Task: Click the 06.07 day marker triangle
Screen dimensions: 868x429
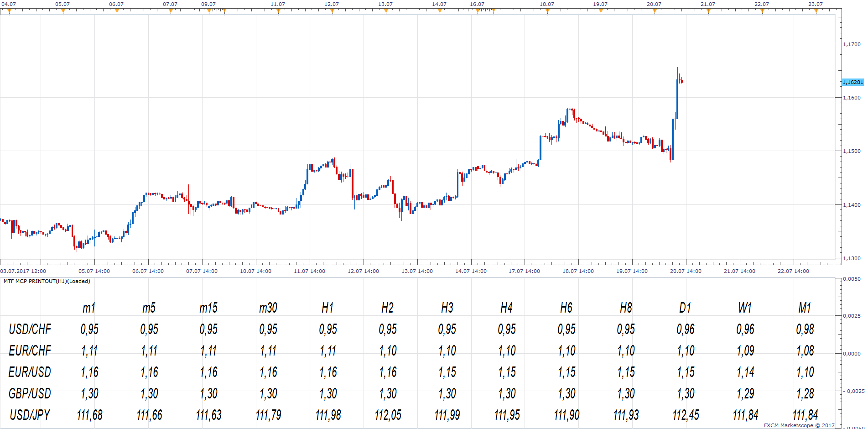Action: click(x=117, y=11)
